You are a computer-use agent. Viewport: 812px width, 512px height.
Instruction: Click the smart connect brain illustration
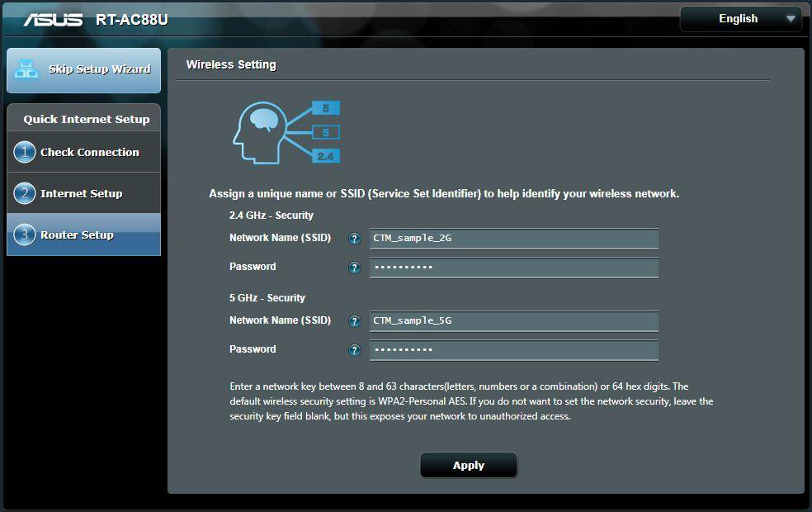click(x=286, y=133)
